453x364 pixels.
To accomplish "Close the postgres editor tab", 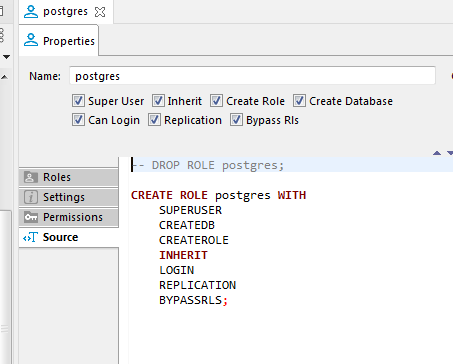I will pos(100,12).
